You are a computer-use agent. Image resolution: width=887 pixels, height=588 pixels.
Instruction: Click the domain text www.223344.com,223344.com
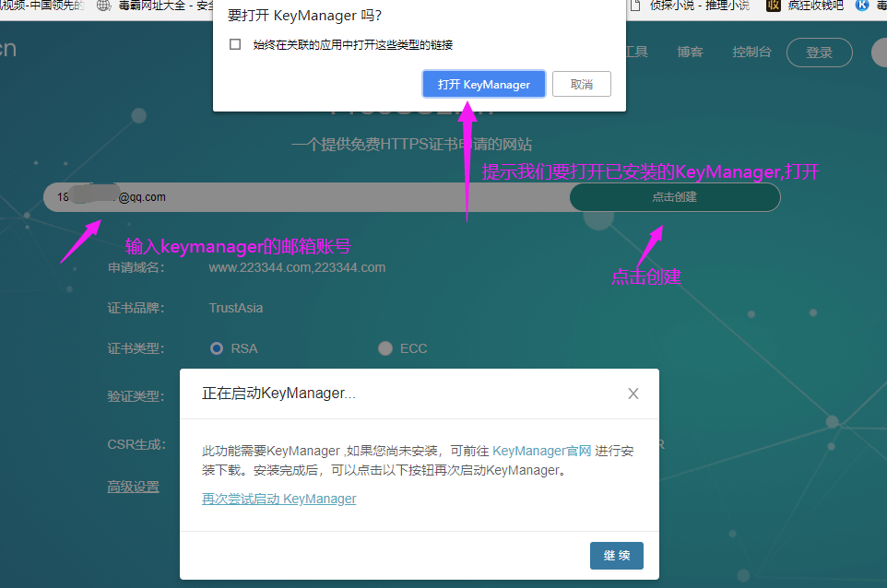pyautogui.click(x=297, y=267)
